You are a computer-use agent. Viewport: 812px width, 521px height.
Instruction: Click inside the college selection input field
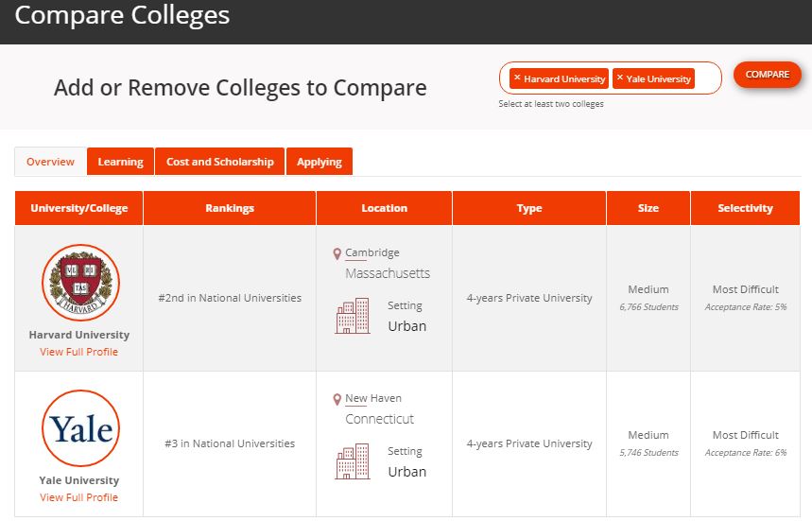[707, 78]
